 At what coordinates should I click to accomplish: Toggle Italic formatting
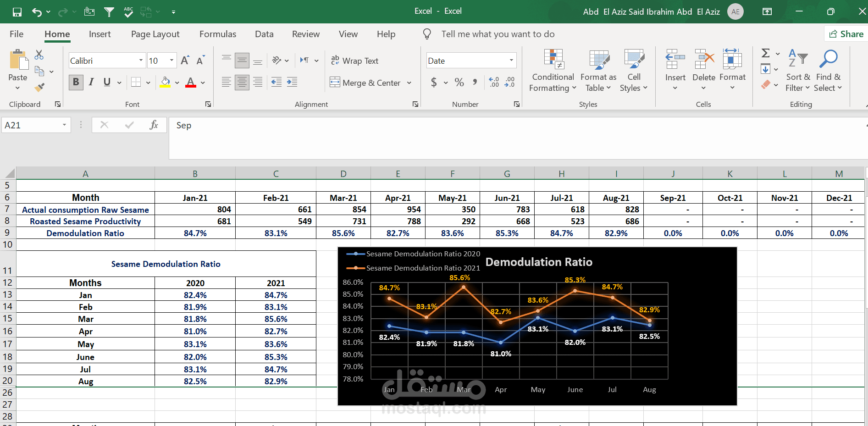click(x=91, y=82)
